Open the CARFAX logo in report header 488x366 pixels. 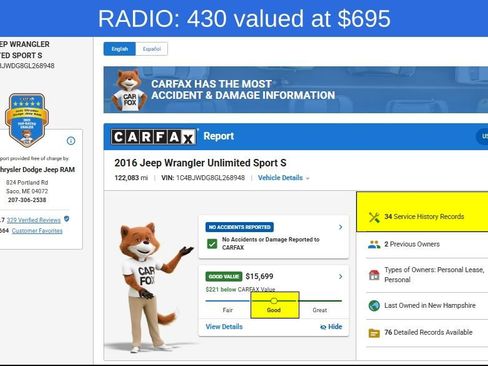point(154,137)
